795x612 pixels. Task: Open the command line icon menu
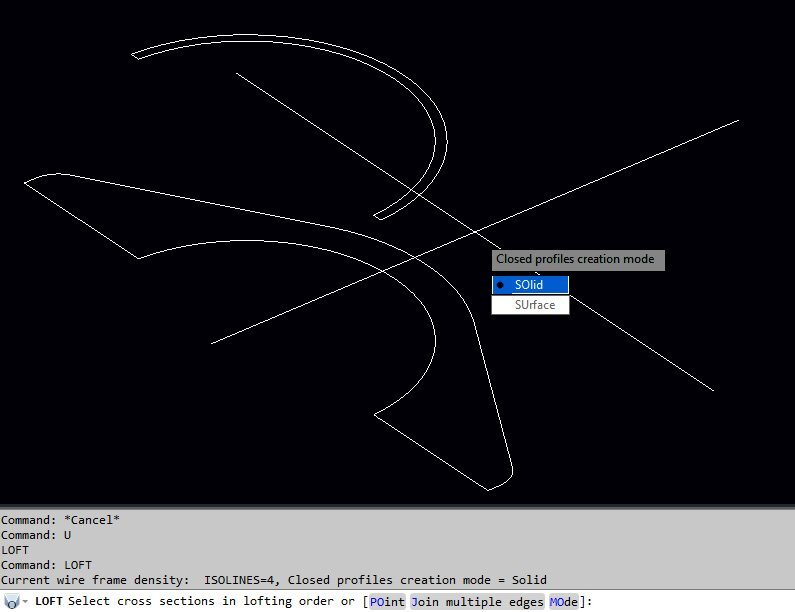coord(12,602)
